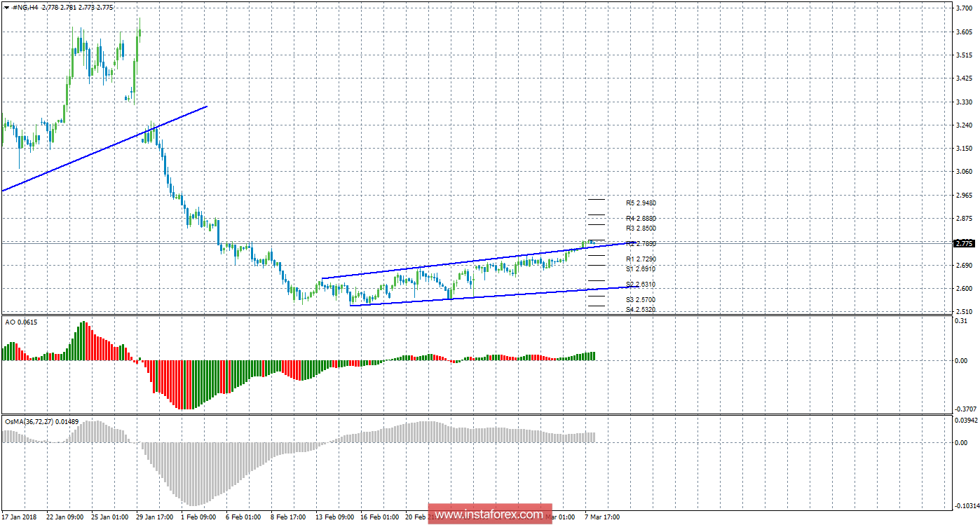
Task: Click the 7 Mar 17:00 time label
Action: coord(602,517)
